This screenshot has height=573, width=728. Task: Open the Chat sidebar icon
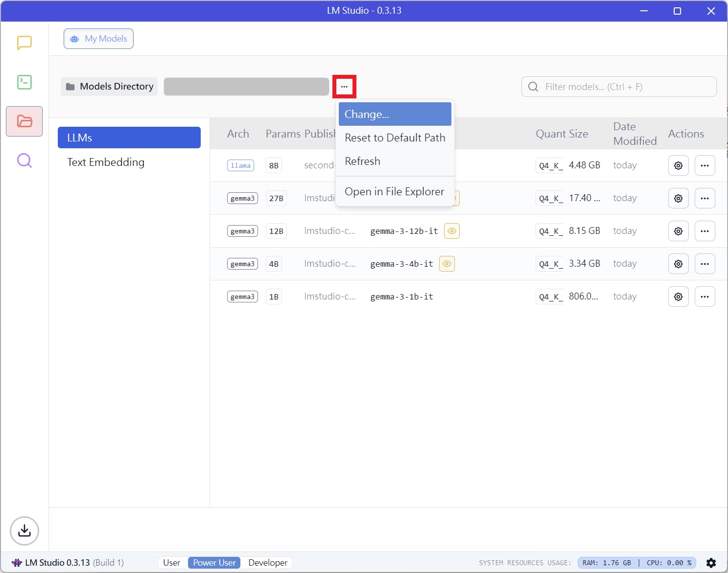pyautogui.click(x=24, y=43)
